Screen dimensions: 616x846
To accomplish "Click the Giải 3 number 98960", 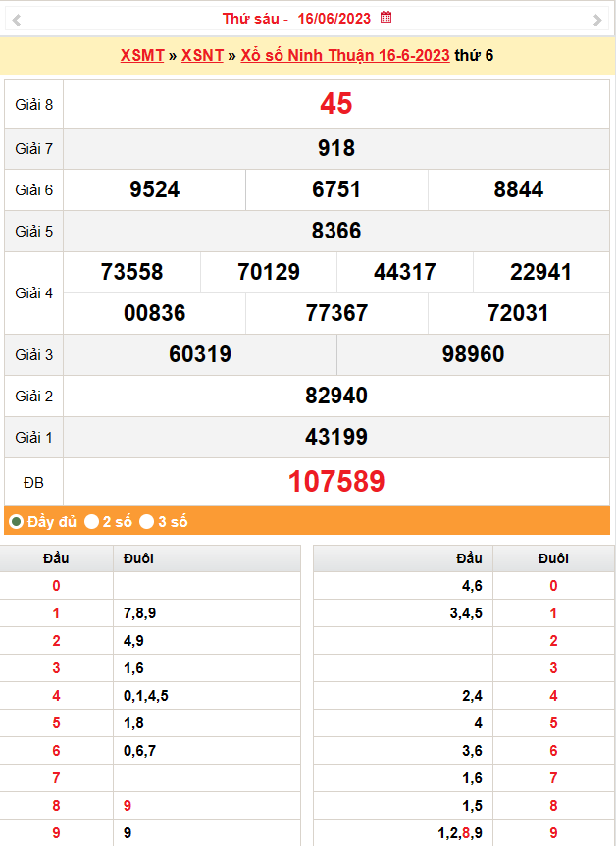I will 473,355.
